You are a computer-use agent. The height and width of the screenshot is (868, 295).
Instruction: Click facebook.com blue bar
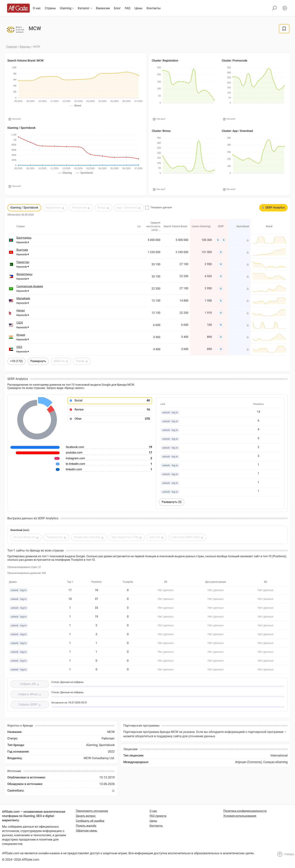pos(35,448)
